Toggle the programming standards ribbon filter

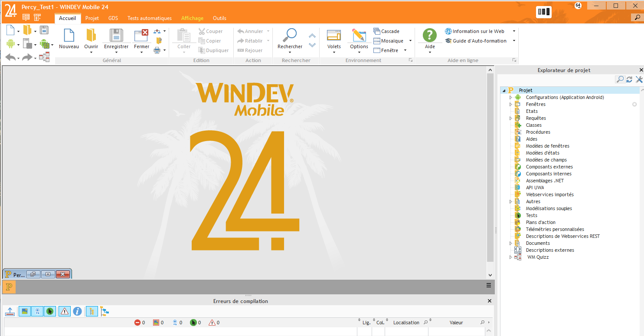37,311
